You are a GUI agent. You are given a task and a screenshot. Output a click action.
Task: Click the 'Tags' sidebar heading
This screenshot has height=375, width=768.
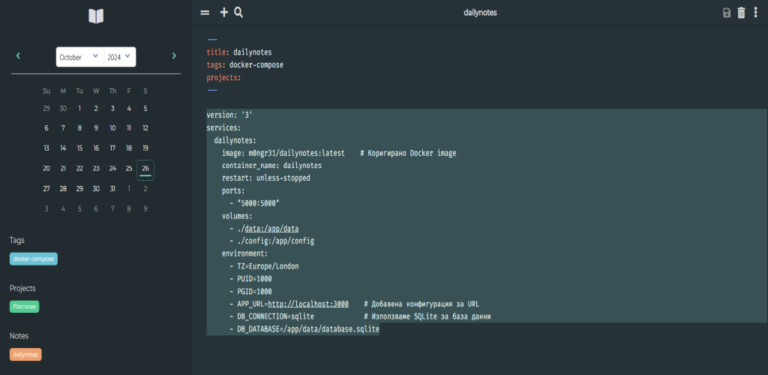pyautogui.click(x=17, y=240)
